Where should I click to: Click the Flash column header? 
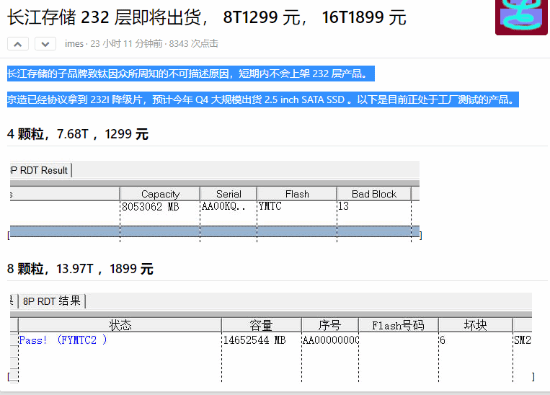[x=297, y=194]
